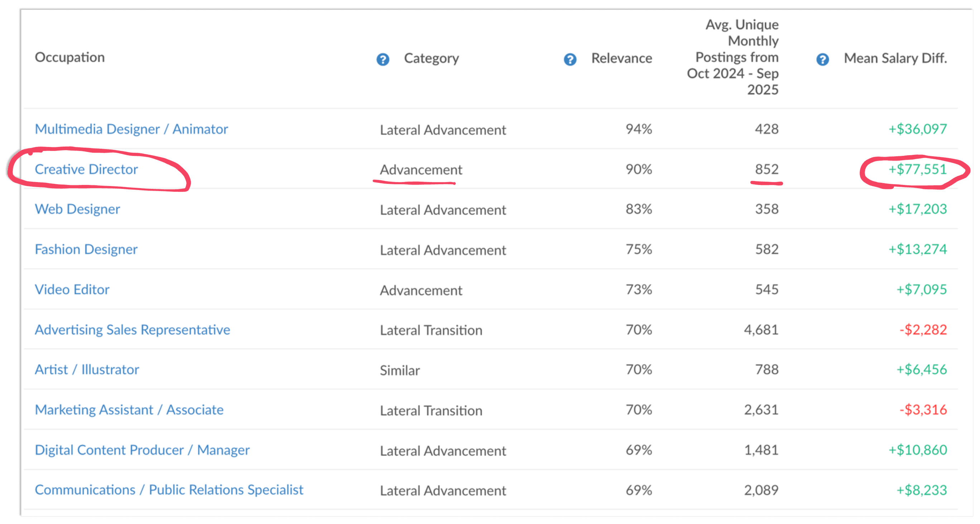Click the Relevance column header
Screen dimensions: 980x524
click(x=621, y=58)
